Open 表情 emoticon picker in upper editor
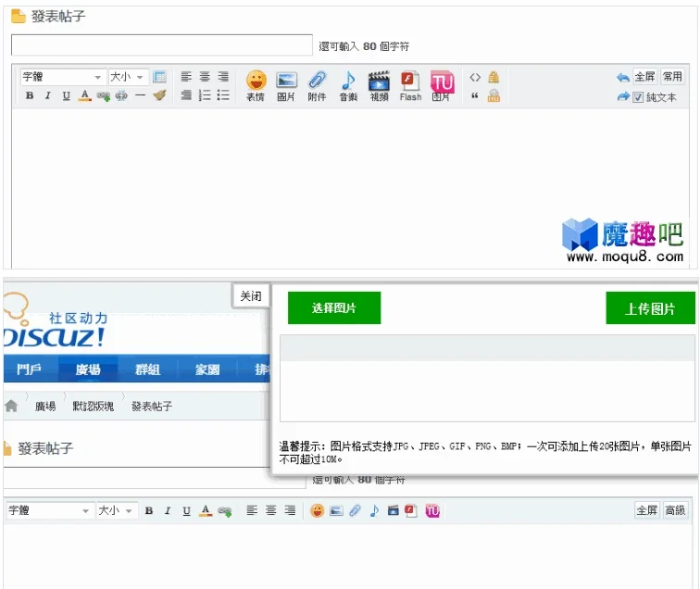Viewport: 700px width, 589px height. coord(256,86)
